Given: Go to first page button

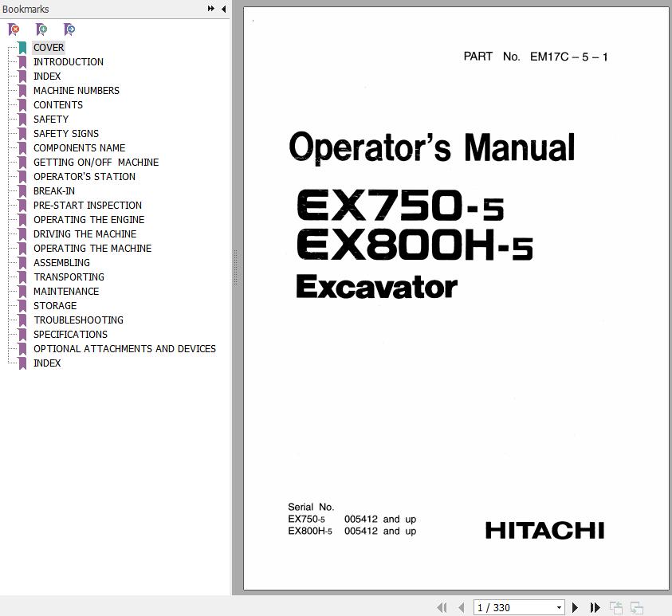Looking at the screenshot, I should 442,607.
